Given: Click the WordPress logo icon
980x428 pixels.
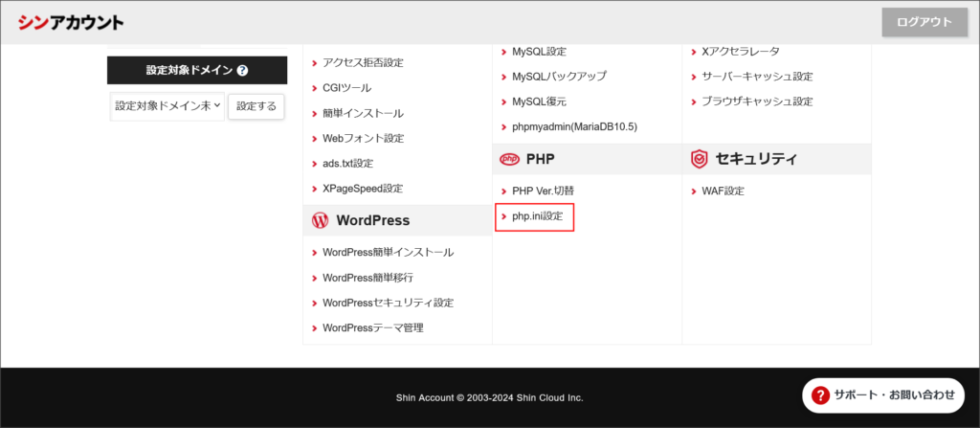Looking at the screenshot, I should pyautogui.click(x=320, y=220).
